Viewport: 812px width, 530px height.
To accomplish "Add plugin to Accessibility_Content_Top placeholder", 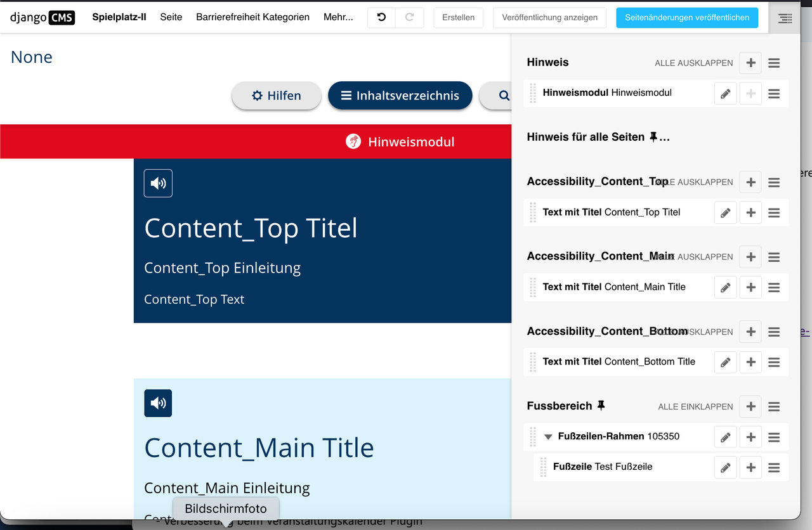I will click(750, 182).
